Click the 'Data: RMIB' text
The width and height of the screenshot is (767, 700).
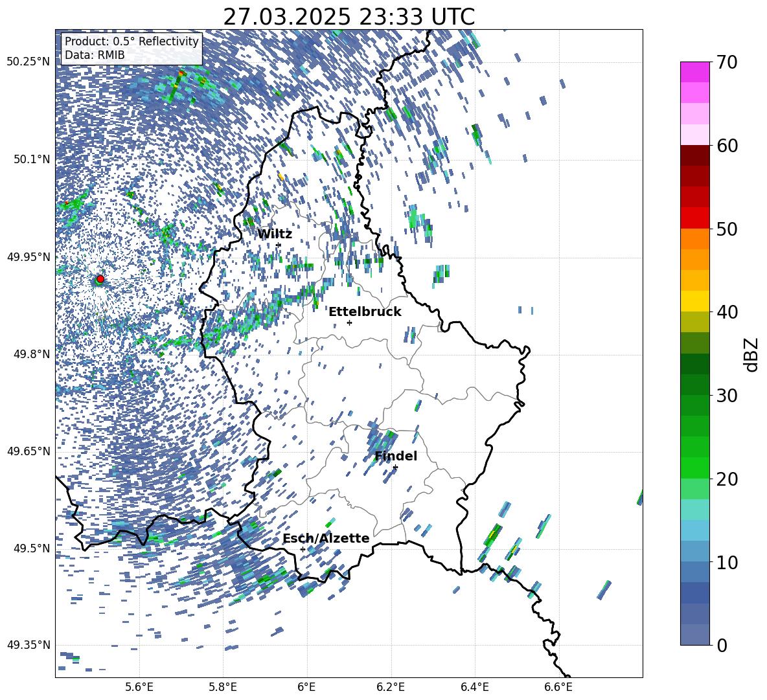95,55
